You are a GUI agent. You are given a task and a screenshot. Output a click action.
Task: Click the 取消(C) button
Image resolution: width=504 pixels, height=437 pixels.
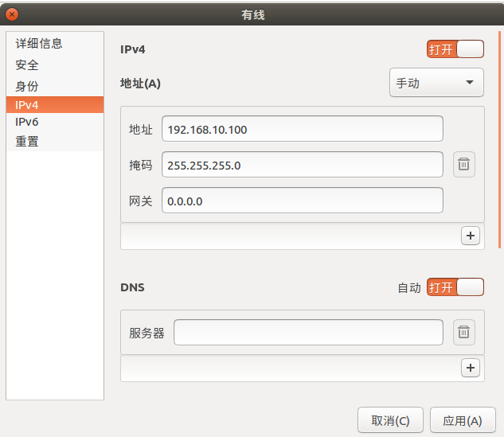(x=390, y=420)
